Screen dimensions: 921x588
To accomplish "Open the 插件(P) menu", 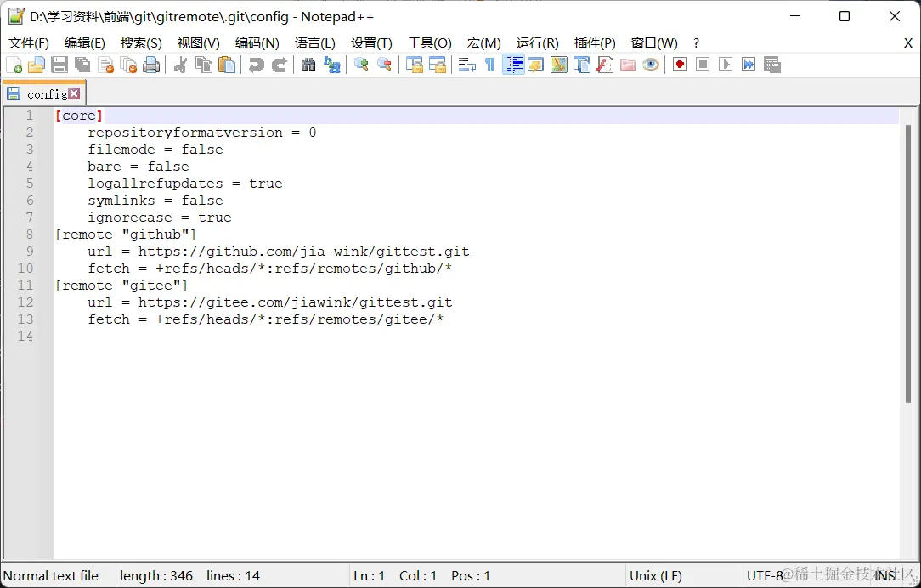I will click(x=595, y=43).
